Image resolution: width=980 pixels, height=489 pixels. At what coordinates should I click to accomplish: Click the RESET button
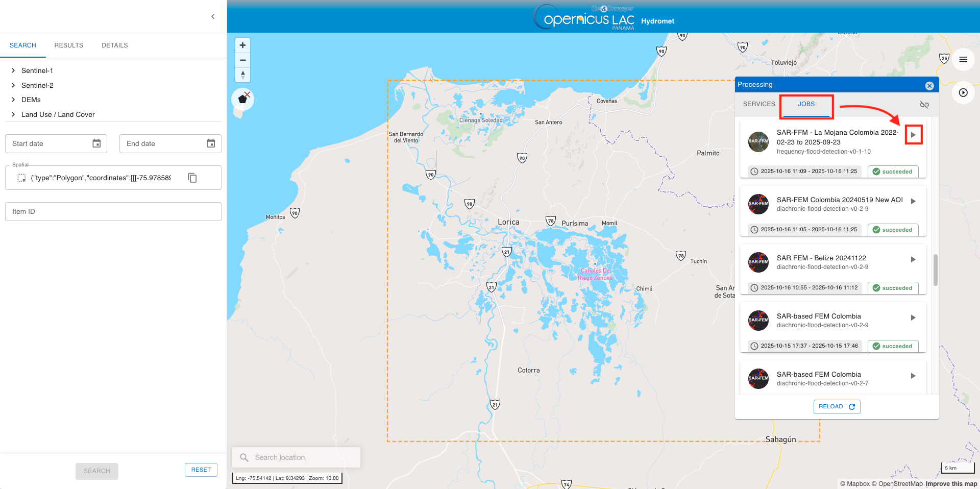point(201,470)
